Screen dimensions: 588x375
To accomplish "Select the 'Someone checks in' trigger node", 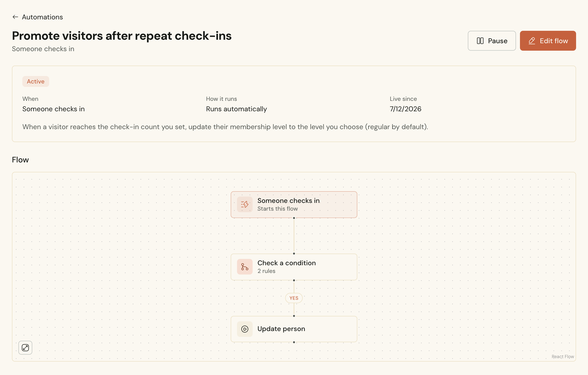I will click(x=294, y=205).
